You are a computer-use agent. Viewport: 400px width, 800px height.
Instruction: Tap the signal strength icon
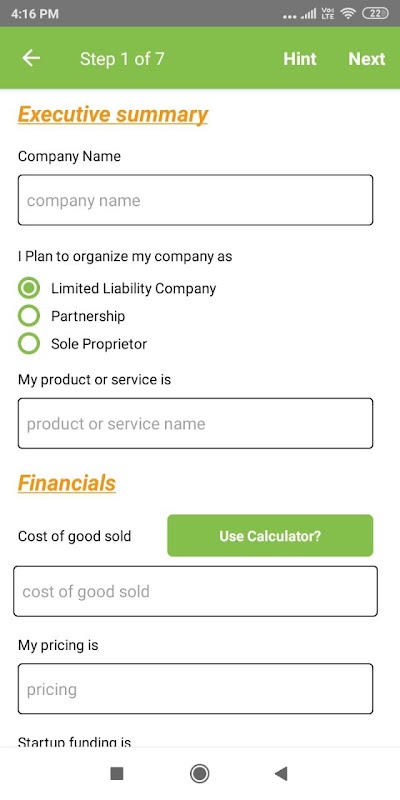click(x=308, y=14)
